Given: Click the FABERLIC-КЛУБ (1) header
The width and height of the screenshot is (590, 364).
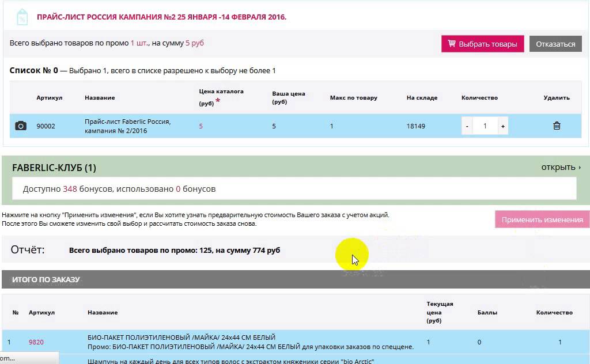Looking at the screenshot, I should pyautogui.click(x=54, y=168).
